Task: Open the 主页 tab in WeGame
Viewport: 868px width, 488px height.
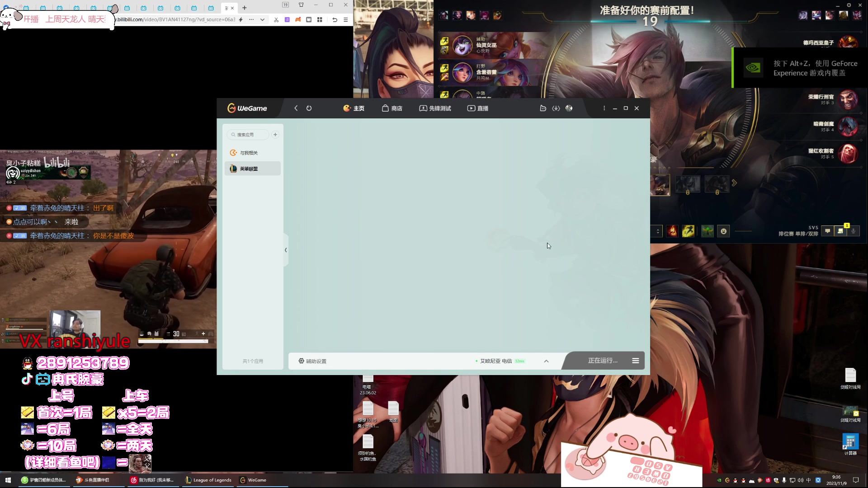Action: pos(354,108)
